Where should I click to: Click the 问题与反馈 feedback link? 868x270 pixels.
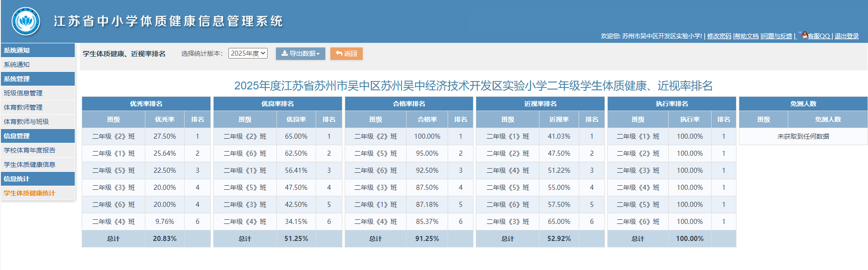tap(777, 36)
